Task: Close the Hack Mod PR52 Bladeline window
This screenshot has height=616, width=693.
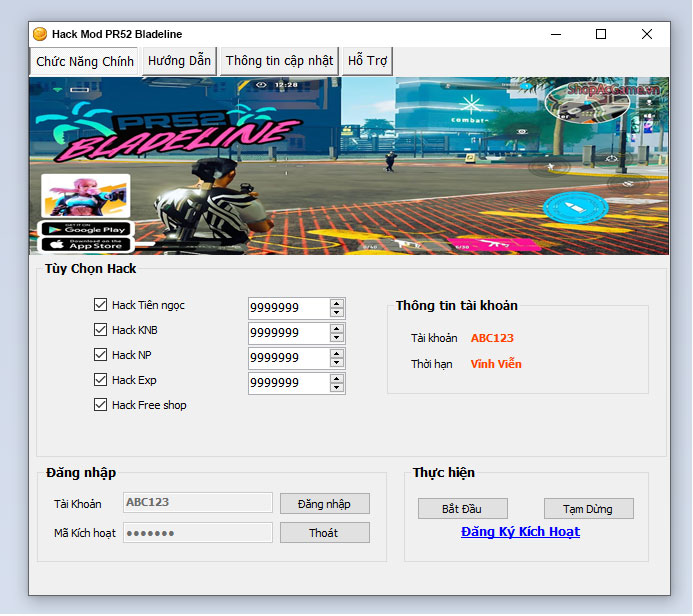Action: 647,34
